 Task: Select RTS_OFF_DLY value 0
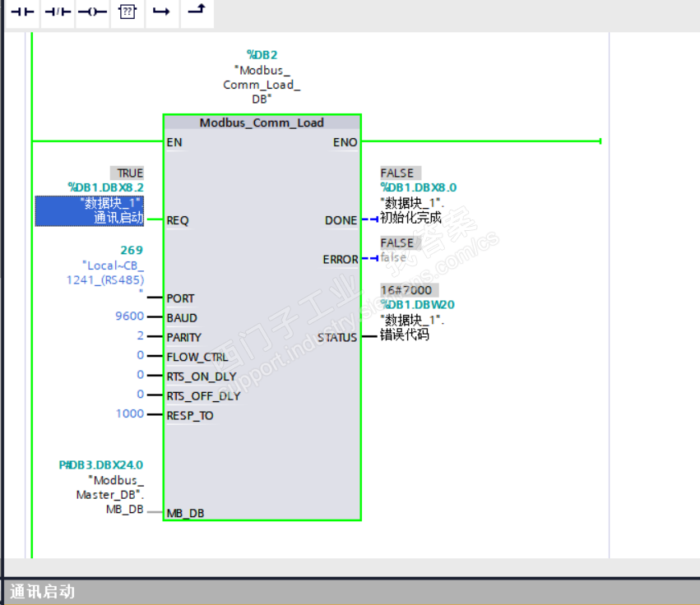140,395
